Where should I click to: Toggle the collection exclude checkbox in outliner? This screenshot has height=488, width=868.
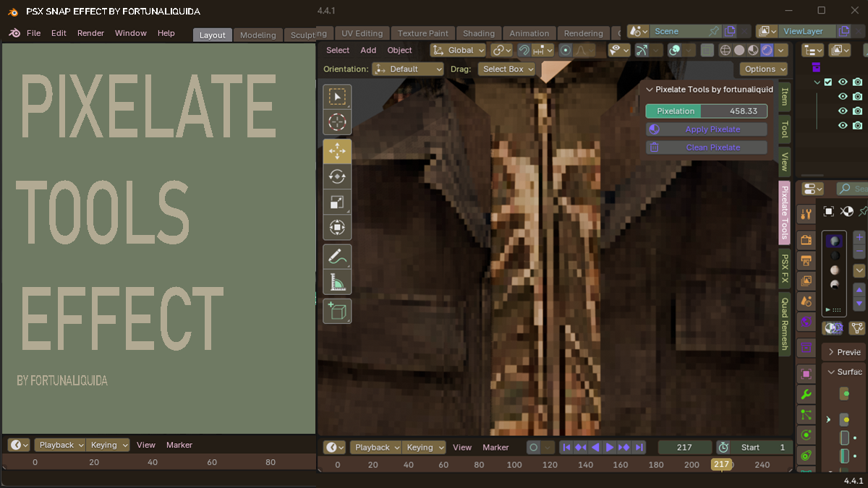coord(828,82)
